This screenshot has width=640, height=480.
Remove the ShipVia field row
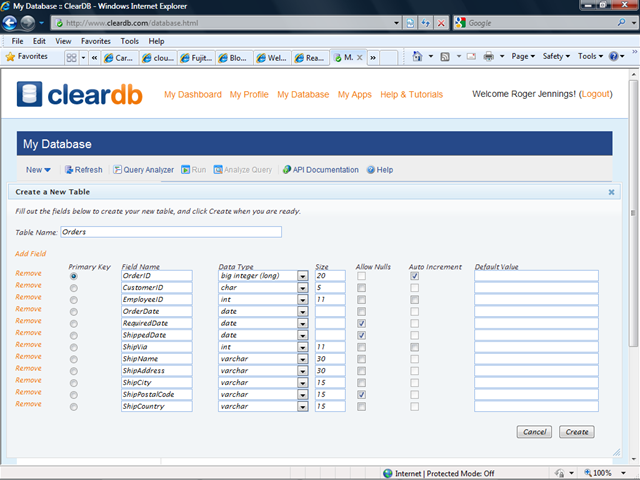29,344
